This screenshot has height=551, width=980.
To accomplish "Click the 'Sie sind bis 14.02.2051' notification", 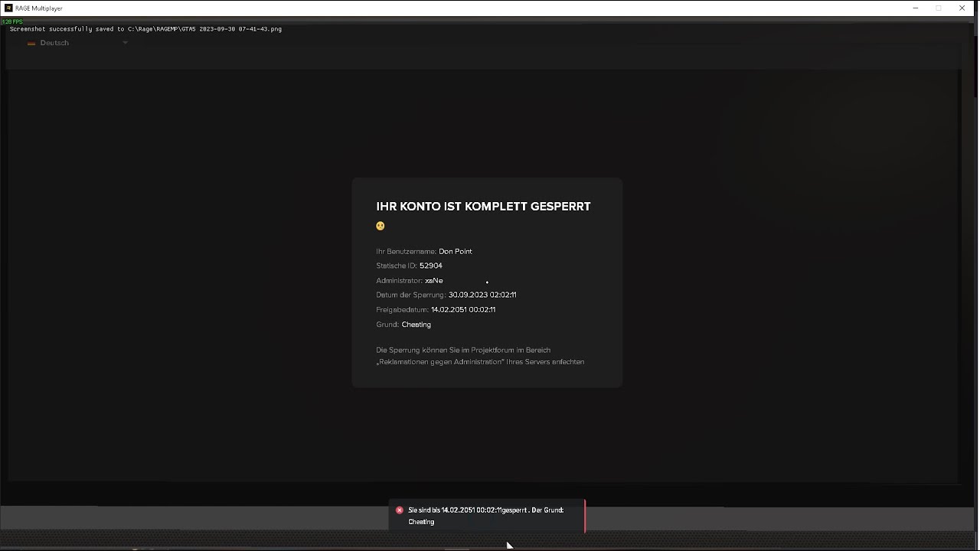I will coord(487,516).
